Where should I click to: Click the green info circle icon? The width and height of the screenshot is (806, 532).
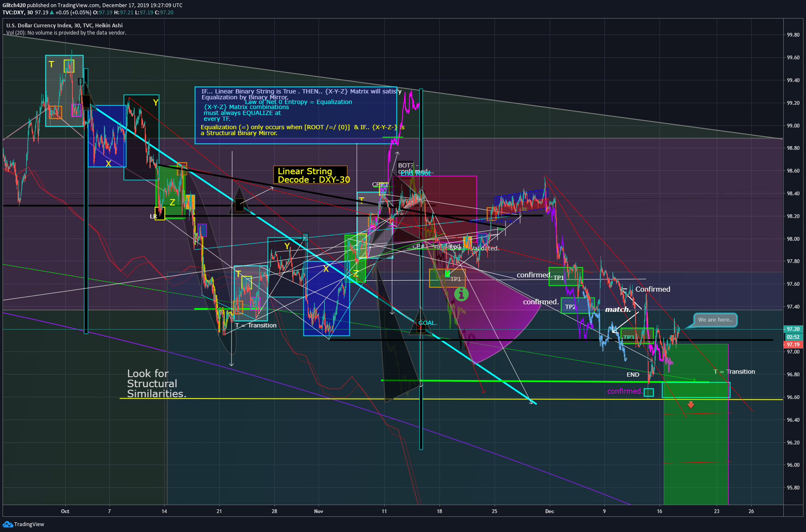pos(461,294)
